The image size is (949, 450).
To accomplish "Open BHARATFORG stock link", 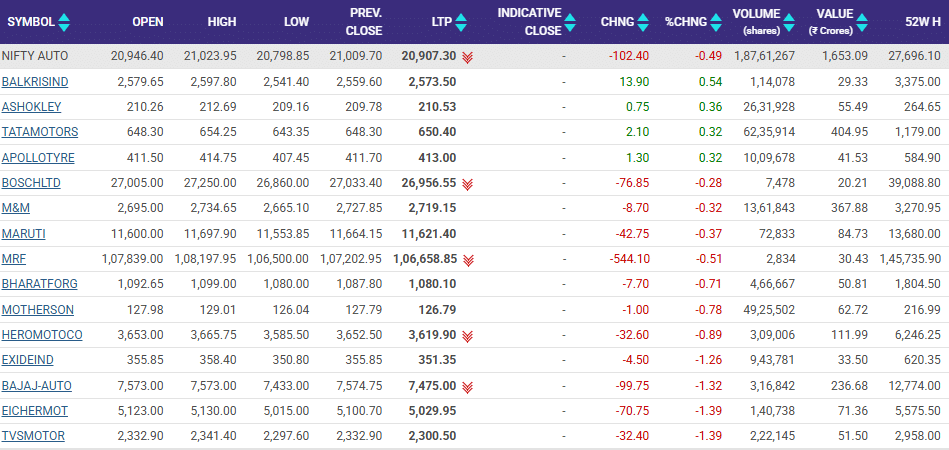I will tap(39, 284).
